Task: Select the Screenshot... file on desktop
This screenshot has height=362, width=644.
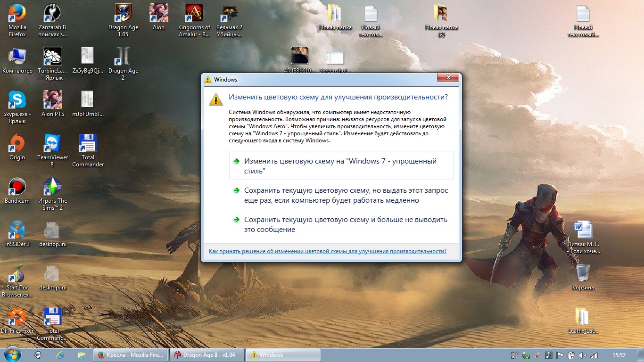Action: (335, 61)
